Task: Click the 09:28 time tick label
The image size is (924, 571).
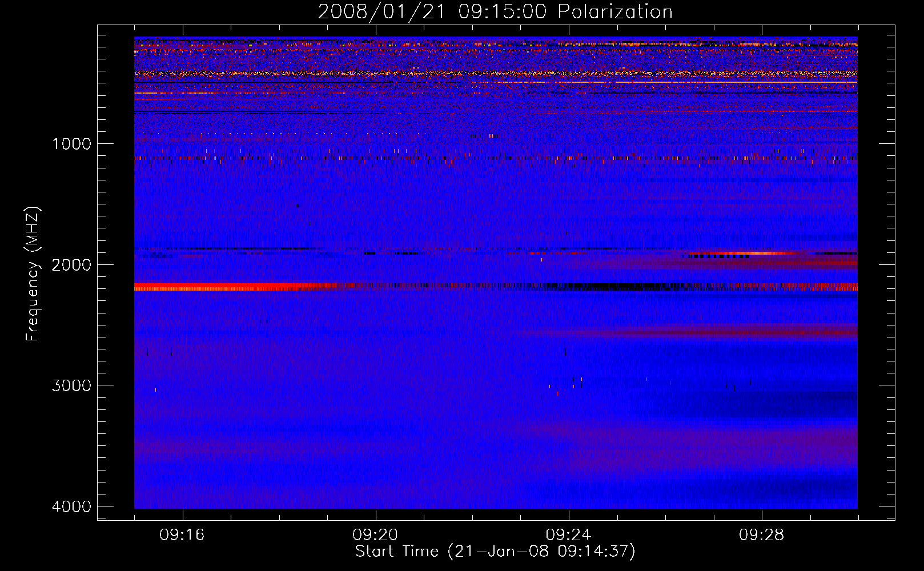Action: click(762, 535)
